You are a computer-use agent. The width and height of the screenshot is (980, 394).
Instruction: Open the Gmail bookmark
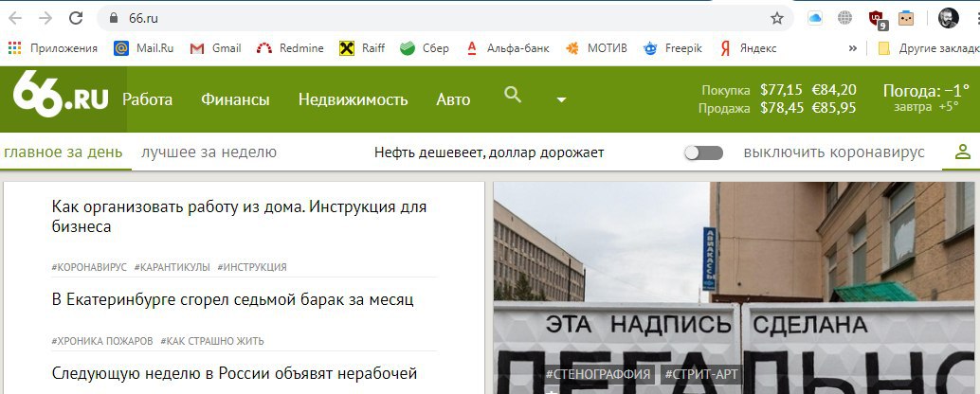[x=216, y=48]
